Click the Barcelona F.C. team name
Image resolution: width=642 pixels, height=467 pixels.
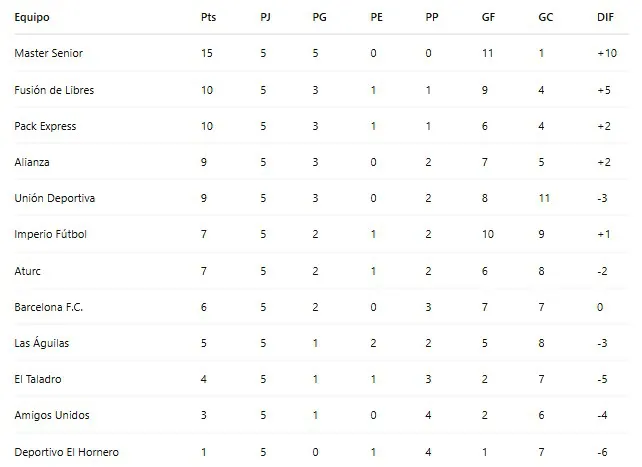coord(49,307)
